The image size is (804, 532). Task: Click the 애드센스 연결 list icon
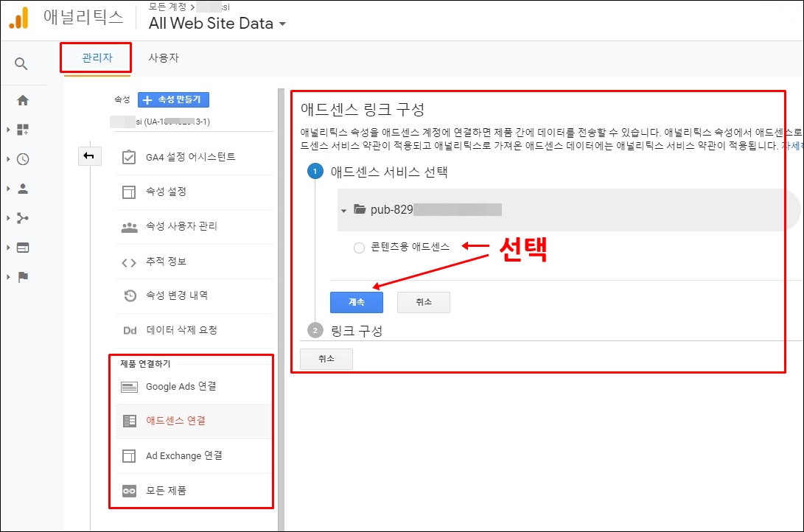129,421
